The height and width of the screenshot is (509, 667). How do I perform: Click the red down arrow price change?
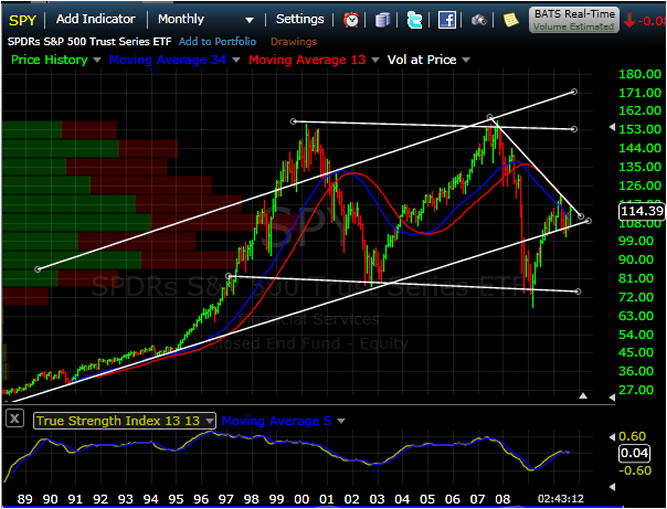[629, 20]
